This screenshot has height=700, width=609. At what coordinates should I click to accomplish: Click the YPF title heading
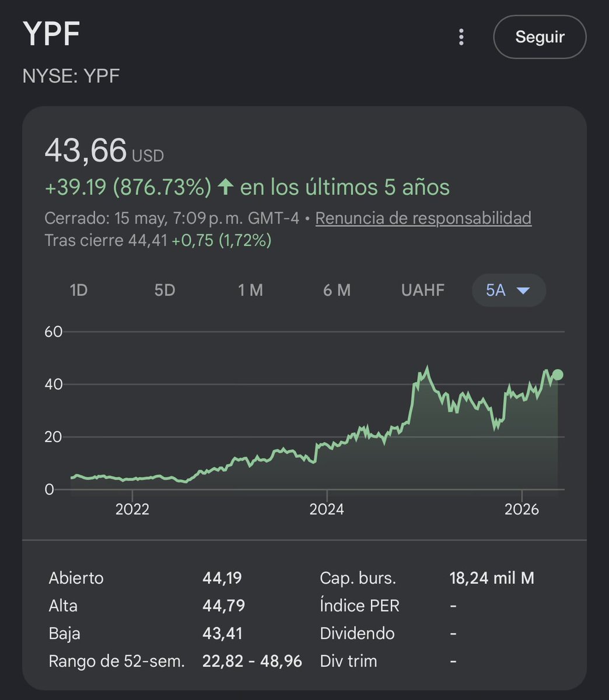tap(51, 34)
